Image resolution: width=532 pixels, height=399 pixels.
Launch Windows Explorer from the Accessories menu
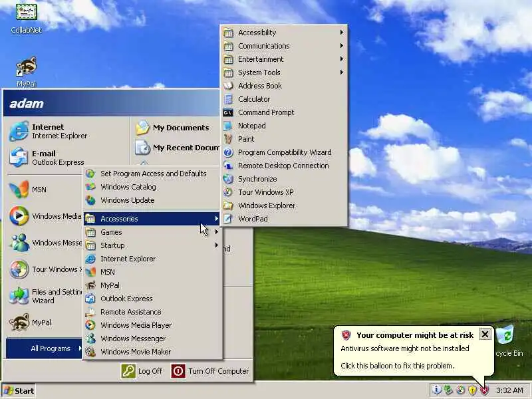[x=285, y=205]
